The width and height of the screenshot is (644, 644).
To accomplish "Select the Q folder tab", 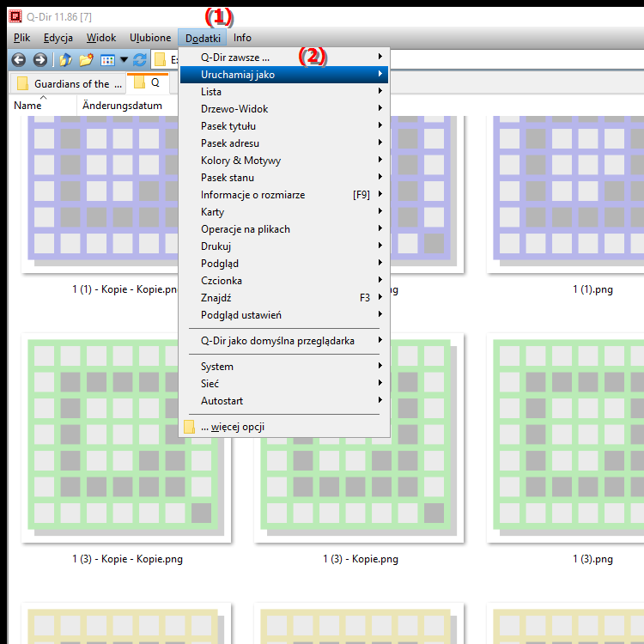I will (148, 82).
